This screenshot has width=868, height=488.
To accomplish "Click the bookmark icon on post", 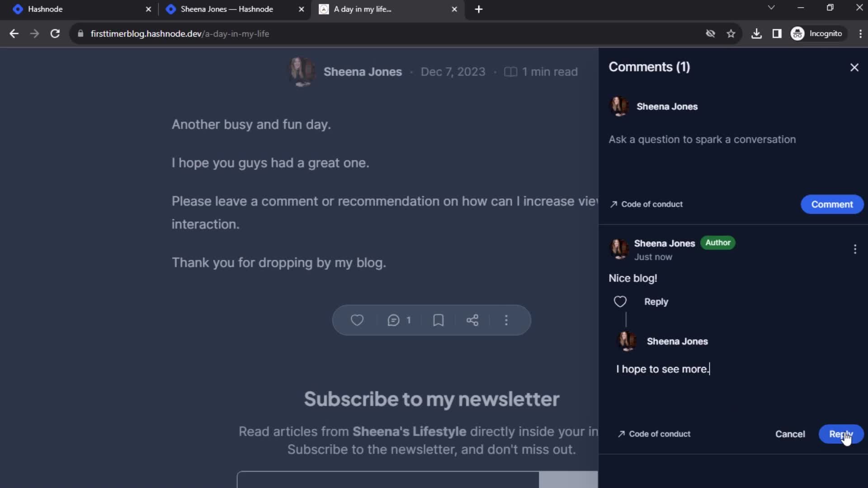I will [x=439, y=320].
